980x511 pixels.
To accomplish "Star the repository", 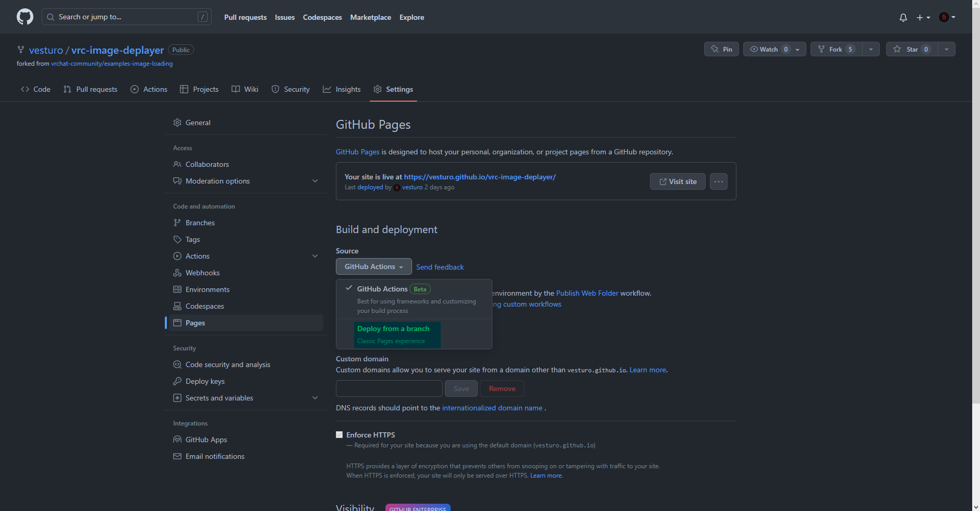I will point(912,49).
